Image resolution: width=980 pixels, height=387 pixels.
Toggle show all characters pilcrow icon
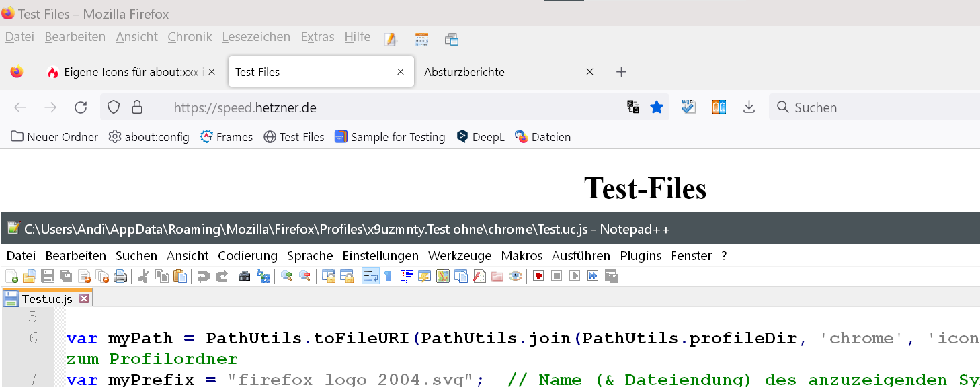(x=389, y=276)
